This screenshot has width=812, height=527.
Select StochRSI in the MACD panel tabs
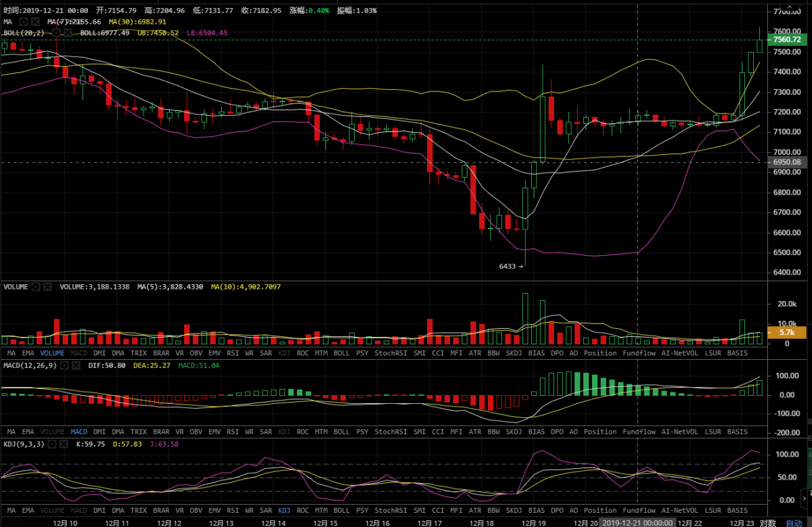coord(391,432)
